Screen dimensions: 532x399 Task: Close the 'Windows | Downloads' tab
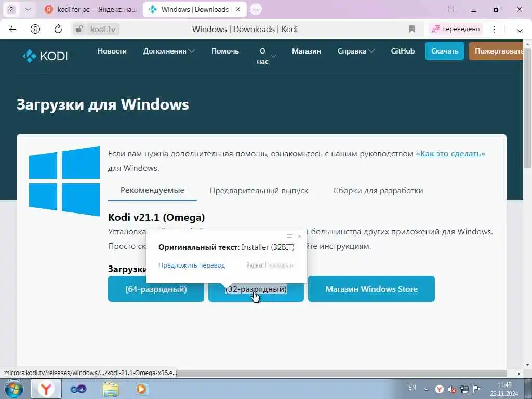click(238, 9)
